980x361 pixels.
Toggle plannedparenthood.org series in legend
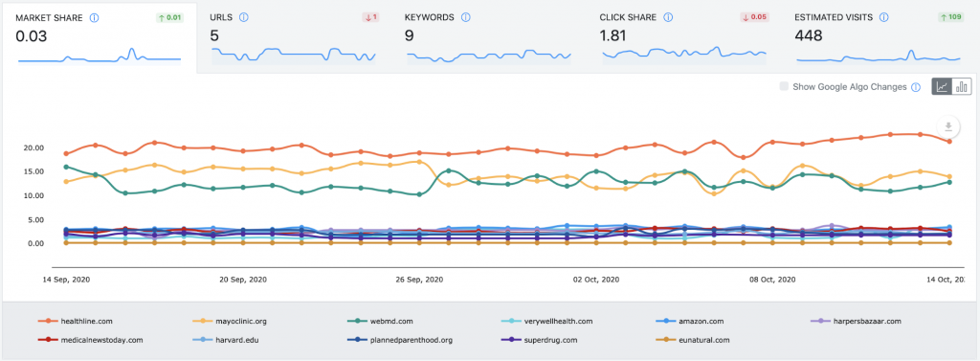399,340
